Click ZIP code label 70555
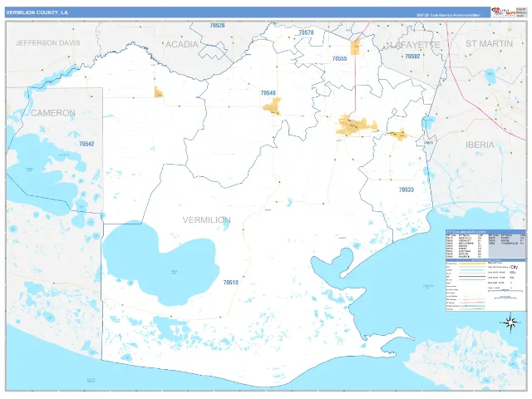Viewport: 532px width, 399px height. click(339, 59)
